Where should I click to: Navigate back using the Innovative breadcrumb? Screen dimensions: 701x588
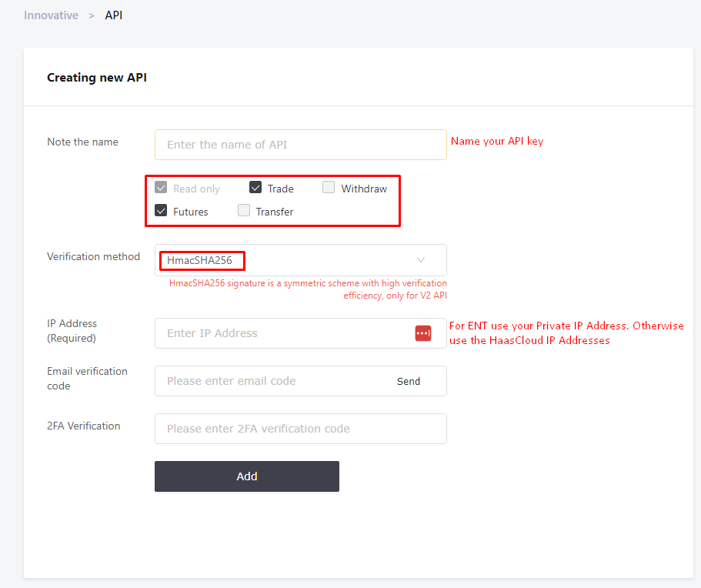pos(51,15)
